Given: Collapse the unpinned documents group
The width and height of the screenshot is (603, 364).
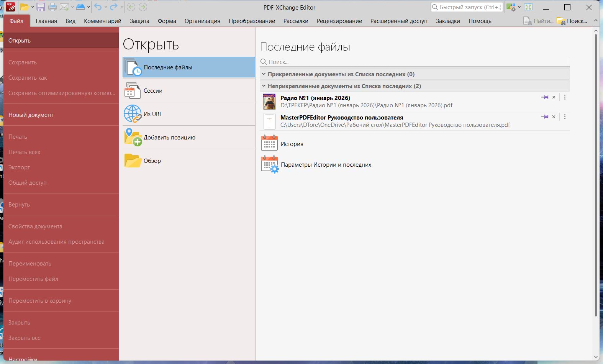Looking at the screenshot, I should [x=264, y=86].
